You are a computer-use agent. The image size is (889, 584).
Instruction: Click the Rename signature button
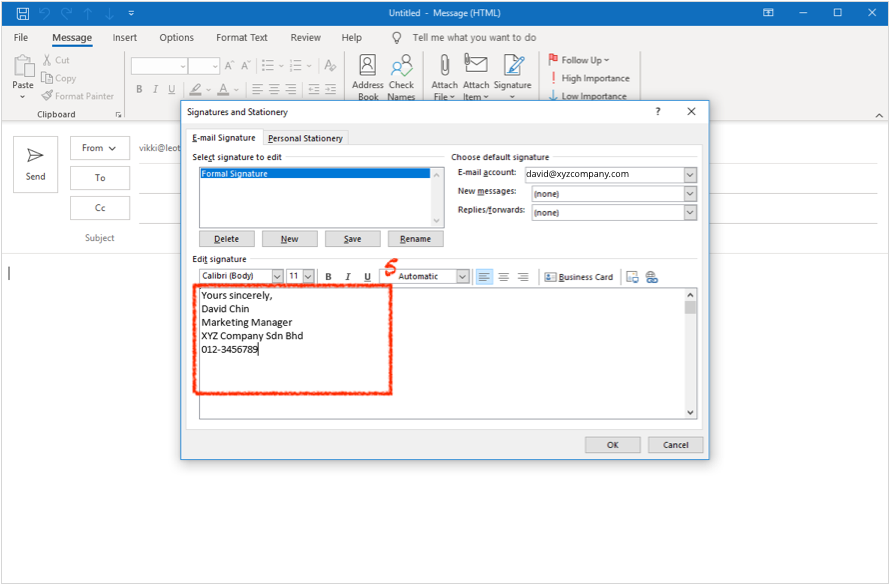(415, 239)
